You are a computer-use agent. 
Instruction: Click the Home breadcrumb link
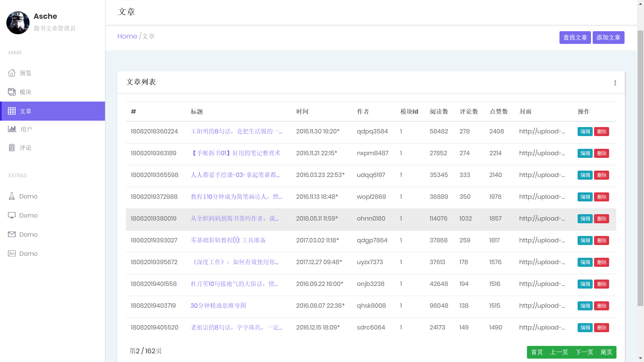(127, 36)
